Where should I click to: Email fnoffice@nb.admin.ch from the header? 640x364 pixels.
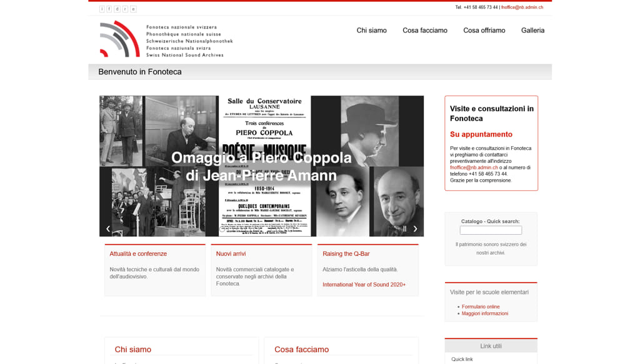click(x=522, y=7)
